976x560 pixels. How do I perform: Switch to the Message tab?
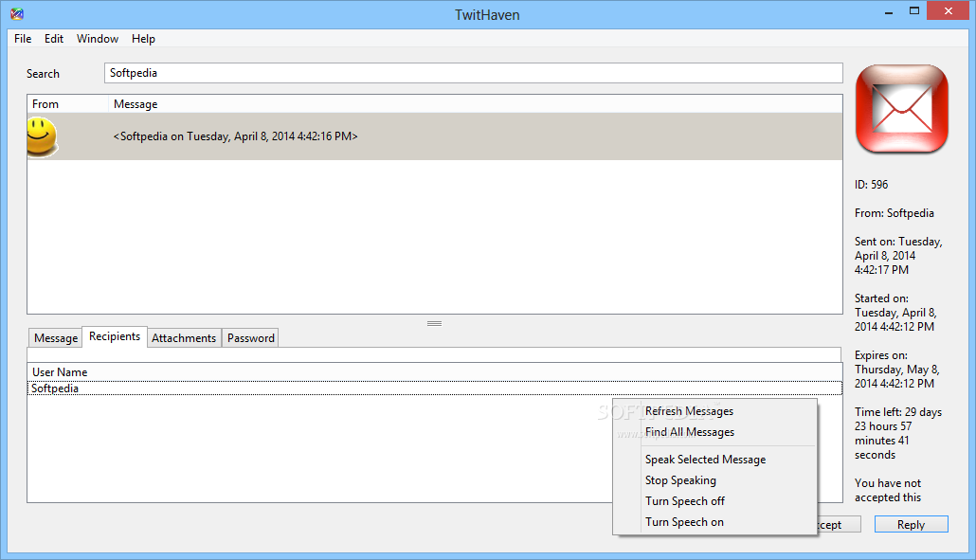pyautogui.click(x=55, y=338)
